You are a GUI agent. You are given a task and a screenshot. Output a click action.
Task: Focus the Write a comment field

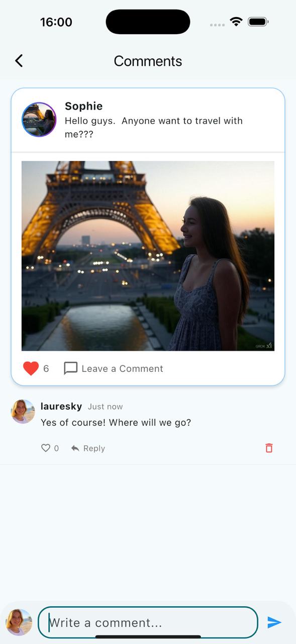tap(148, 622)
